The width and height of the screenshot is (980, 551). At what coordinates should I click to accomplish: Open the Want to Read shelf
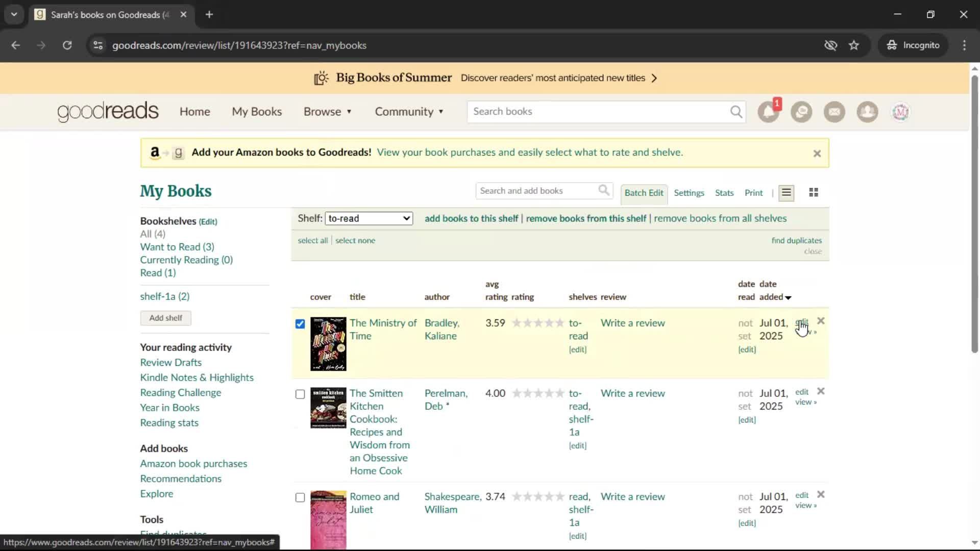pos(177,247)
